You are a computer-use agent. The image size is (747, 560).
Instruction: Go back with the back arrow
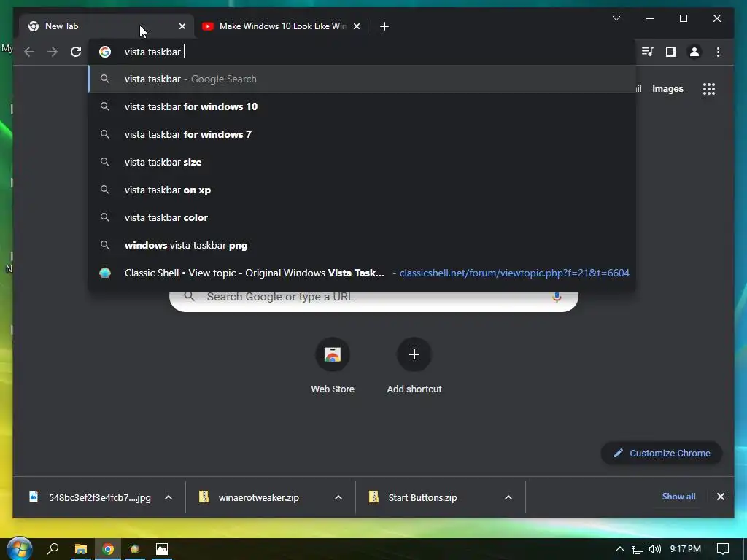point(29,52)
